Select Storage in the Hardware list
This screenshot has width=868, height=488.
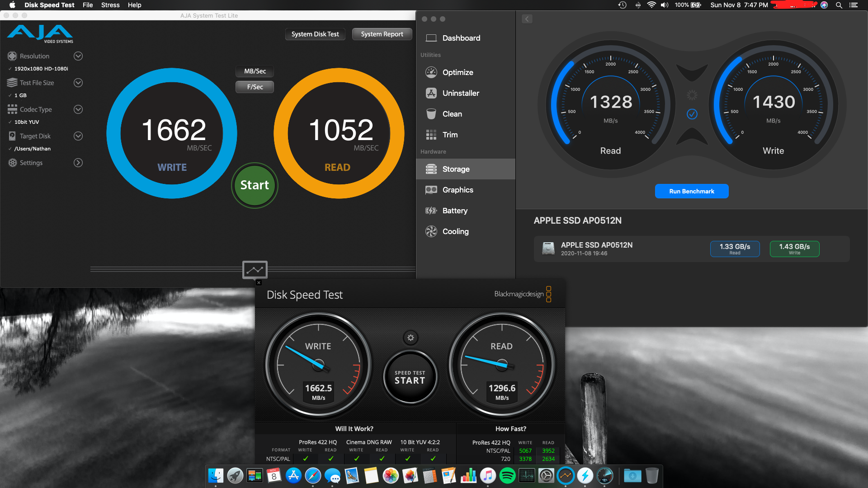coord(466,169)
